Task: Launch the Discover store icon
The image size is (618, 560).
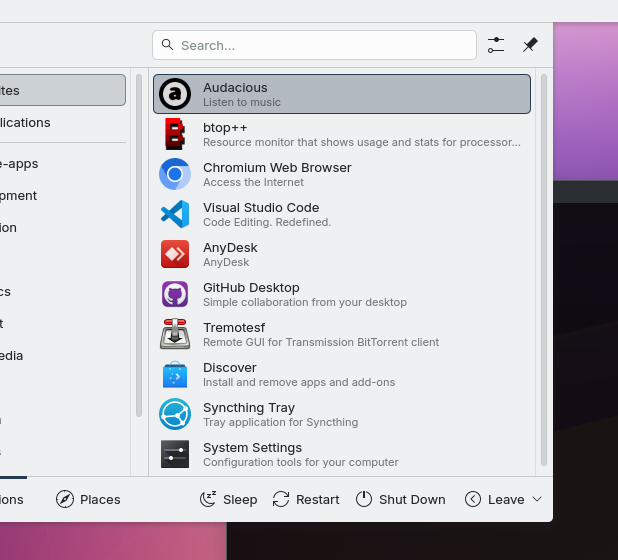Action: coord(175,374)
